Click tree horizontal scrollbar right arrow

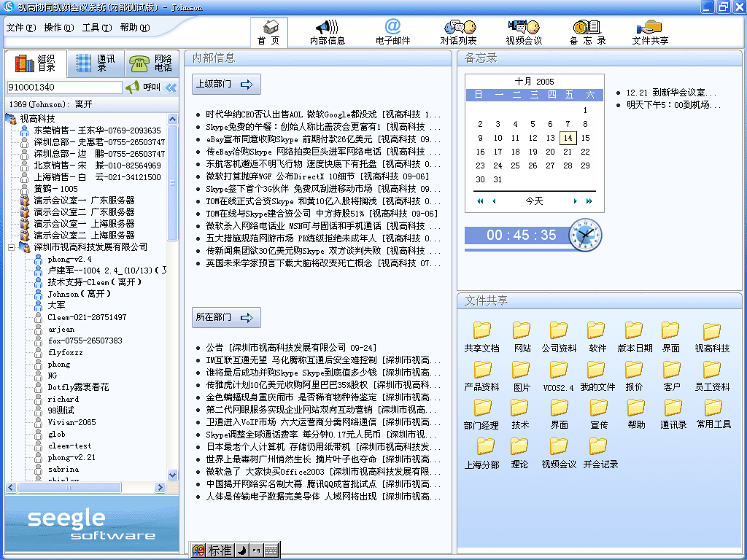[x=160, y=487]
